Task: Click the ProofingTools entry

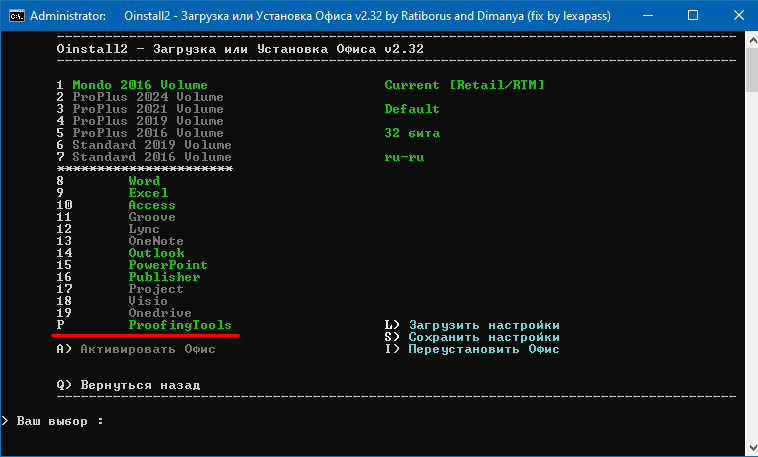Action: click(180, 325)
